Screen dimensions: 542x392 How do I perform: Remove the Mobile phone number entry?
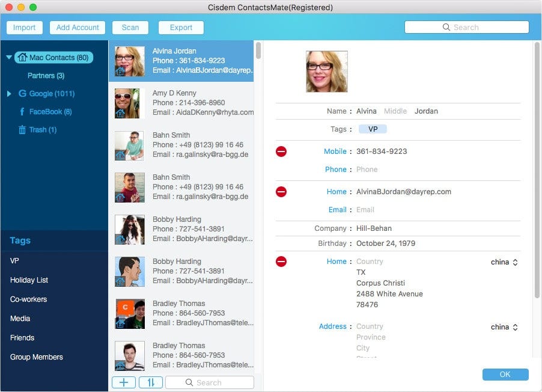pos(281,151)
